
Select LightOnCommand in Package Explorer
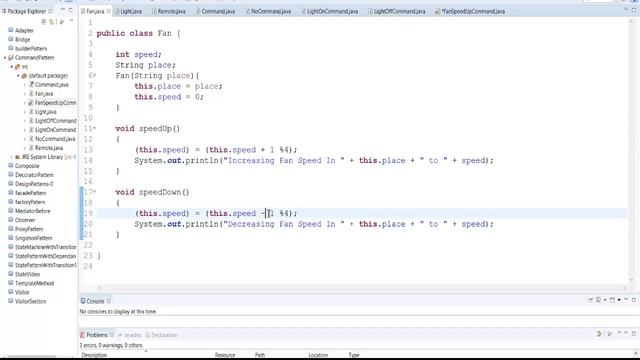point(56,130)
